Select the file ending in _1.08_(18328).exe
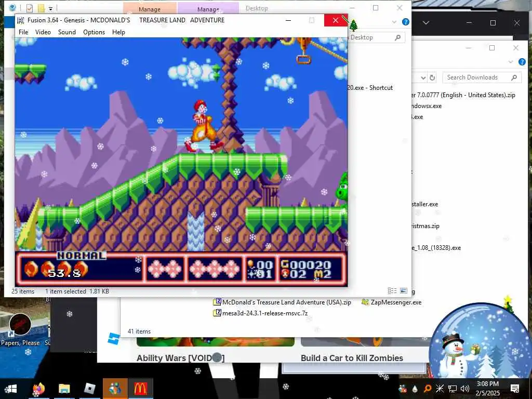532x399 pixels. click(436, 248)
